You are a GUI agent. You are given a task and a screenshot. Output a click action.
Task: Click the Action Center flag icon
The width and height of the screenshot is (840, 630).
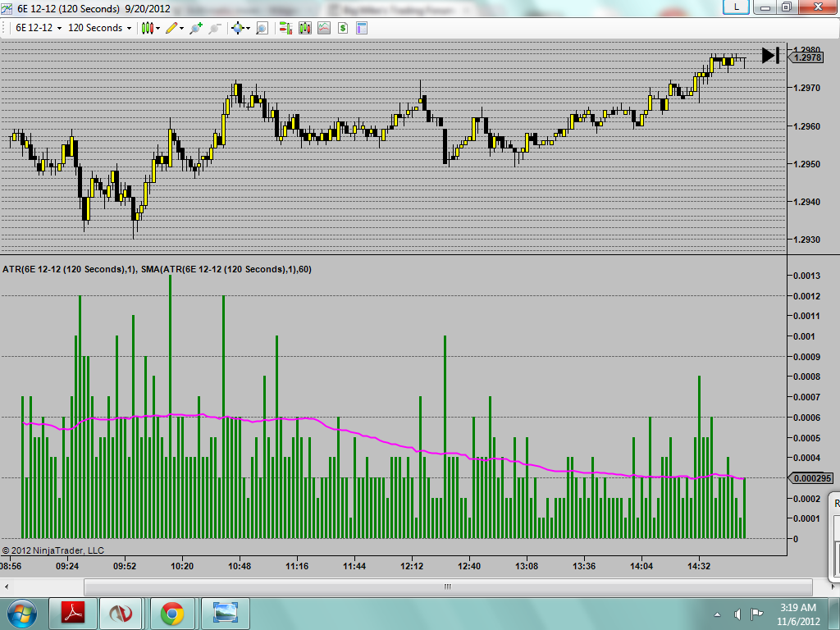[x=756, y=614]
